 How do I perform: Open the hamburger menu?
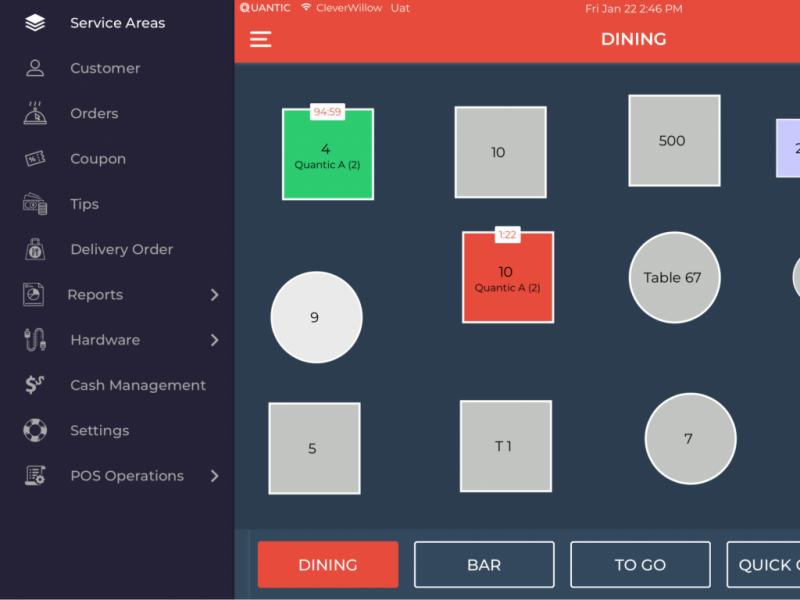[260, 40]
